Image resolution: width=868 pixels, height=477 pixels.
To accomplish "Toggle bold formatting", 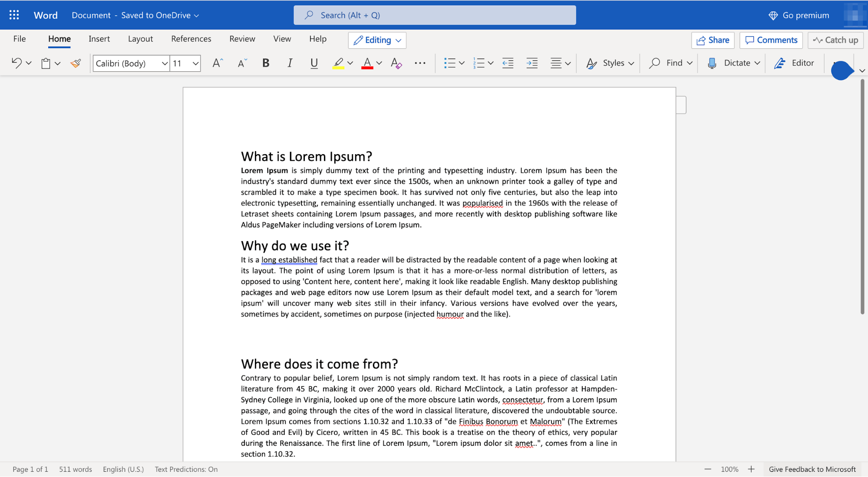I will click(x=265, y=63).
